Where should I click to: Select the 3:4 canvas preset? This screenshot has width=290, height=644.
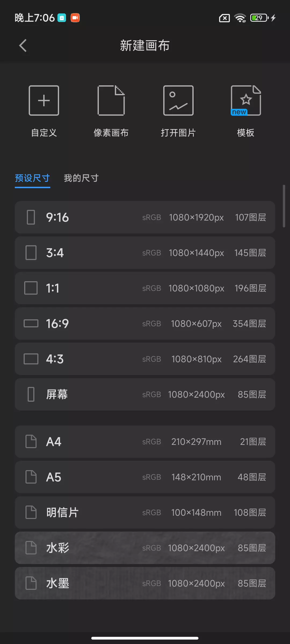tap(145, 253)
